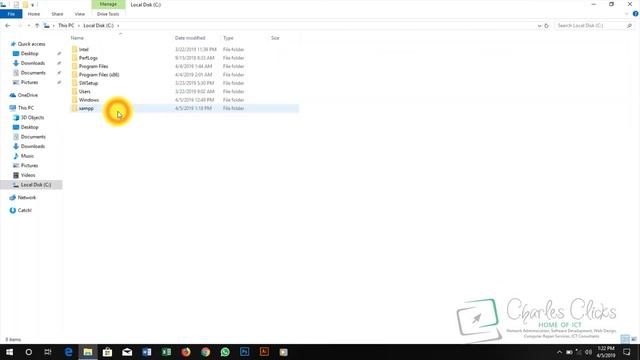Open Videos under This PC
This screenshot has height=360, width=640.
coord(28,175)
